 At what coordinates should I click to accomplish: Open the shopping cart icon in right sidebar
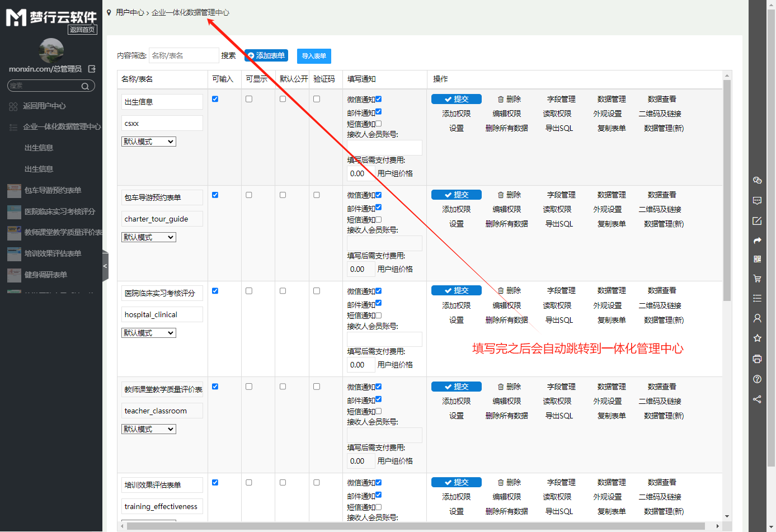757,279
